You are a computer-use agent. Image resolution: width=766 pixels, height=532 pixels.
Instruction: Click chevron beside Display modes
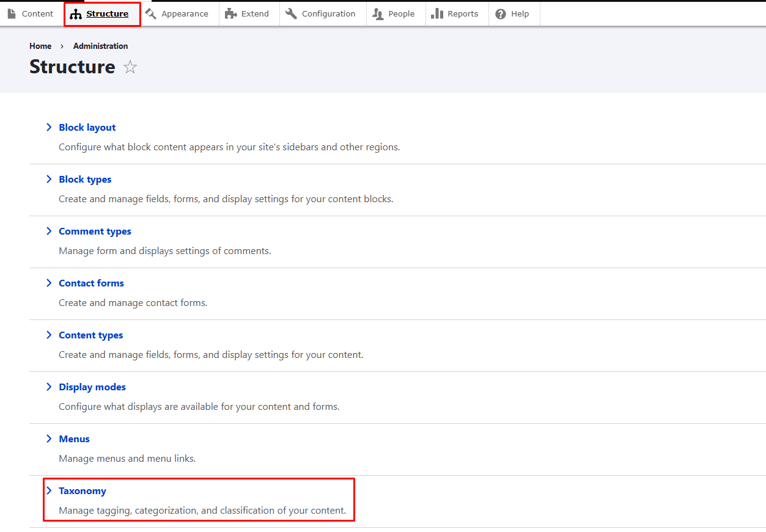[x=49, y=387]
